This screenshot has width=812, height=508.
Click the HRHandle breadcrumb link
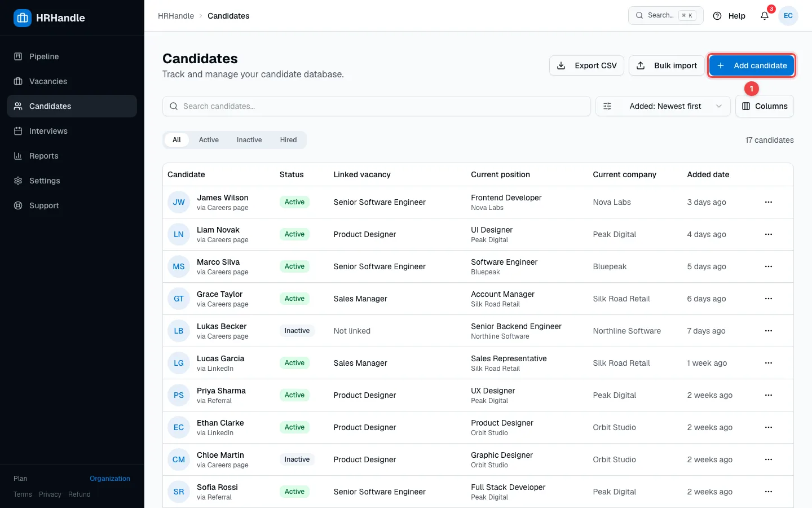pyautogui.click(x=176, y=16)
